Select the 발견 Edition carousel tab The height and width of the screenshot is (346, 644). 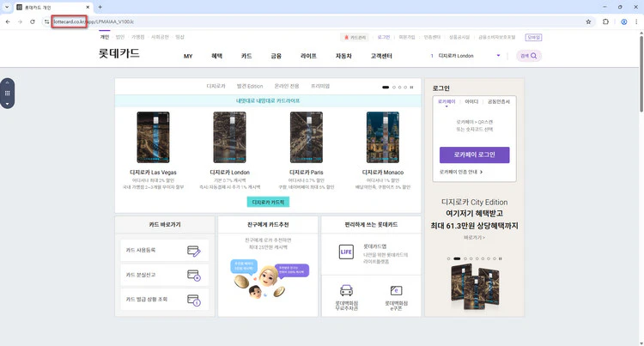250,86
